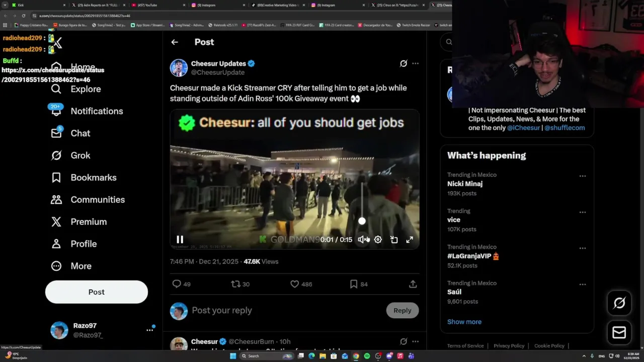Open the @shufflecom profile link
Image resolution: width=644 pixels, height=362 pixels.
pos(565,128)
